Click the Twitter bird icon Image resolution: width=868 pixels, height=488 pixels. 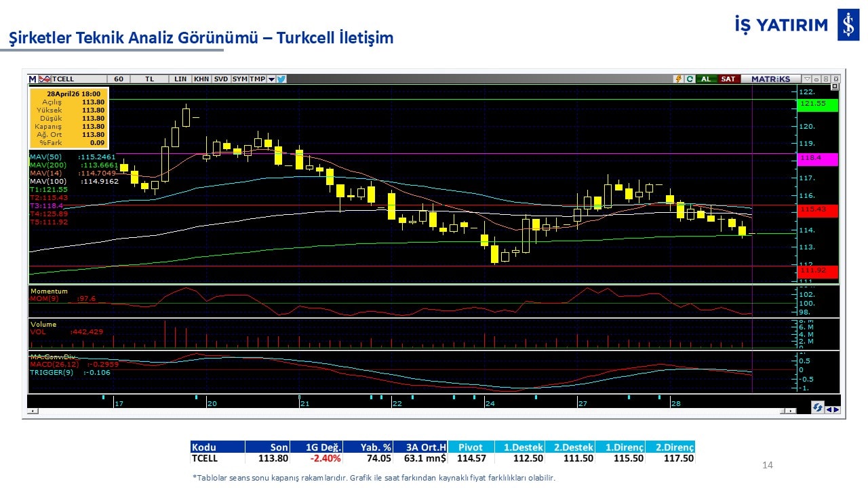[281, 79]
